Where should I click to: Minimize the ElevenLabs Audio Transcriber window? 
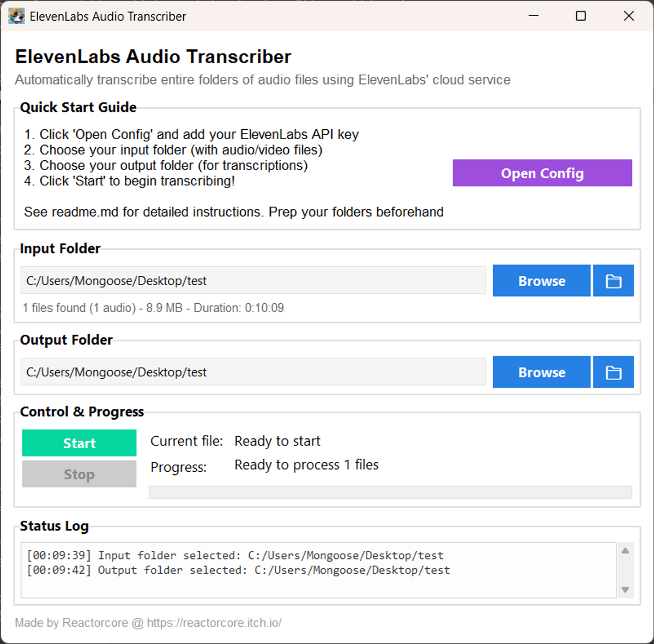534,16
